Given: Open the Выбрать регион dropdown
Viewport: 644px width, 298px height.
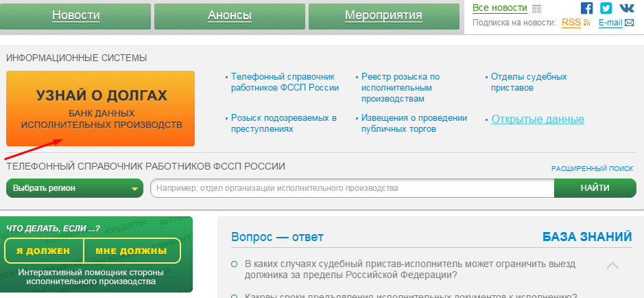Looking at the screenshot, I should 75,188.
